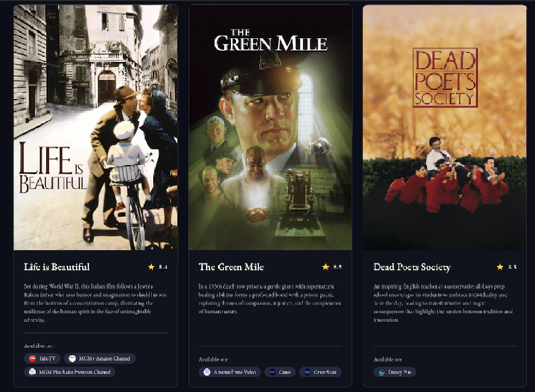This screenshot has height=392, width=535.
Task: Click the Crave Starz provider icon
Action: pyautogui.click(x=307, y=372)
